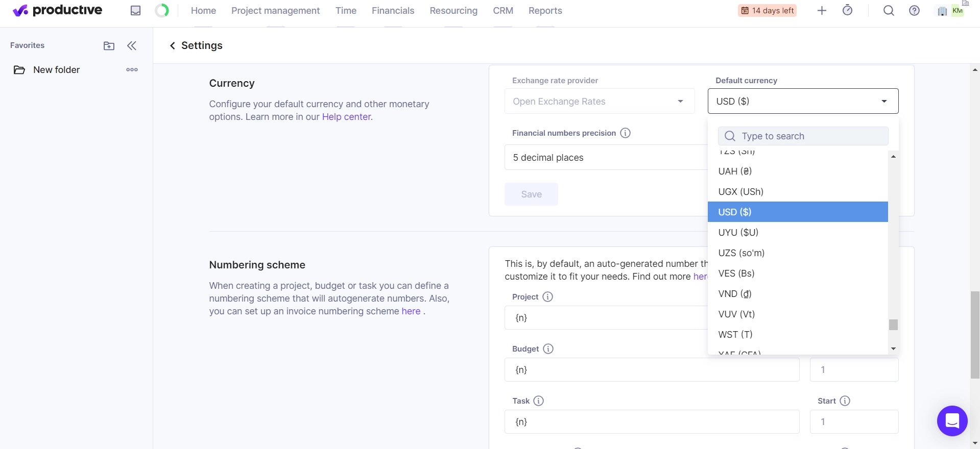Collapse the Favorites sidebar
980x449 pixels.
coord(132,46)
